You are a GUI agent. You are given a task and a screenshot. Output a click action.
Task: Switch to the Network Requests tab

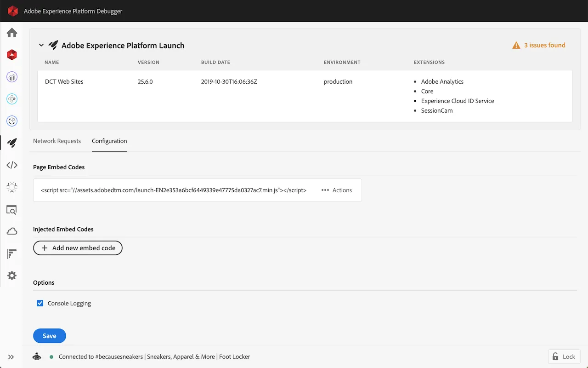(x=57, y=141)
